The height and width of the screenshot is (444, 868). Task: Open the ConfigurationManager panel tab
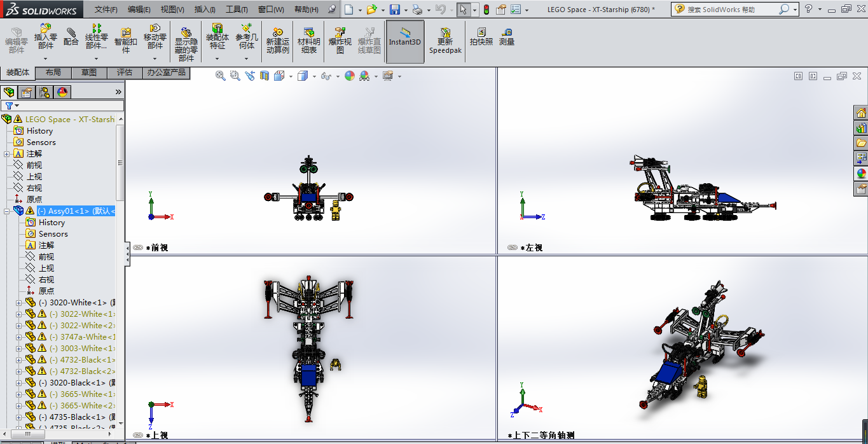(x=45, y=92)
